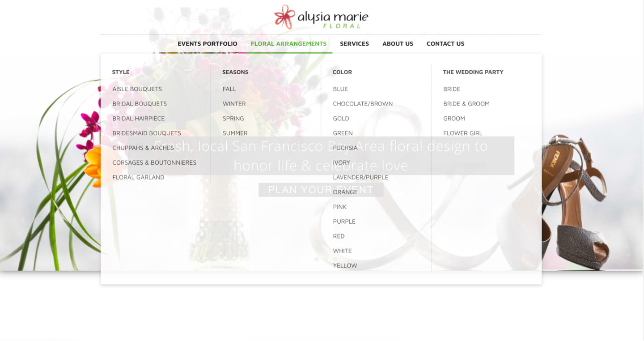The width and height of the screenshot is (644, 341).
Task: View Bride & Groom arrangements
Action: point(466,104)
